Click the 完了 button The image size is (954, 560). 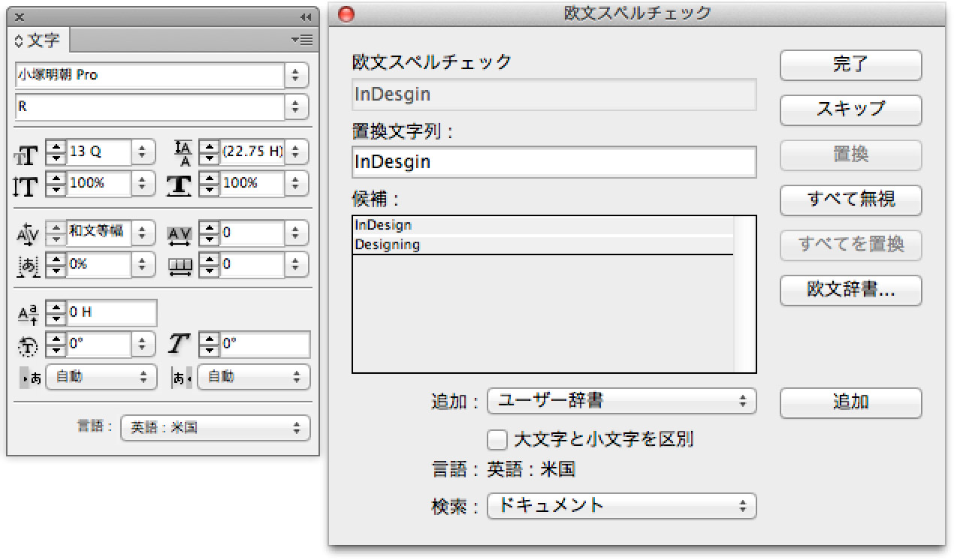point(850,65)
